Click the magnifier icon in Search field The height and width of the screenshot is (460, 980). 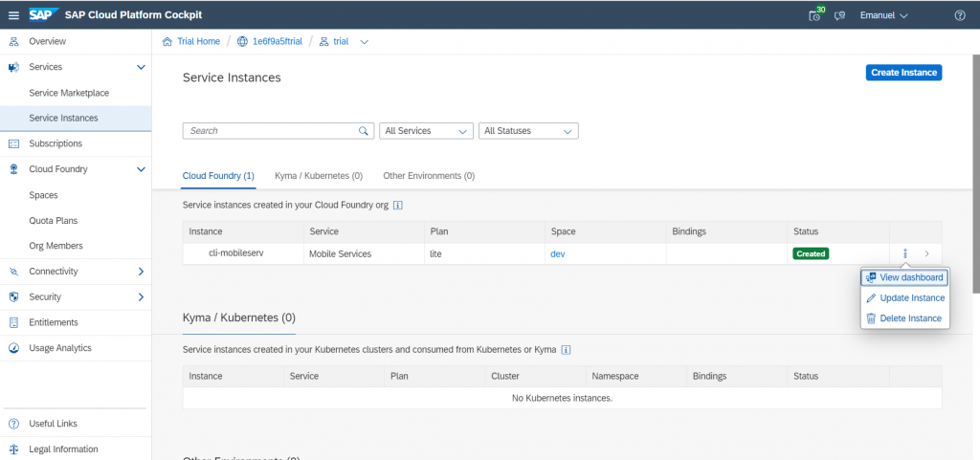click(363, 131)
